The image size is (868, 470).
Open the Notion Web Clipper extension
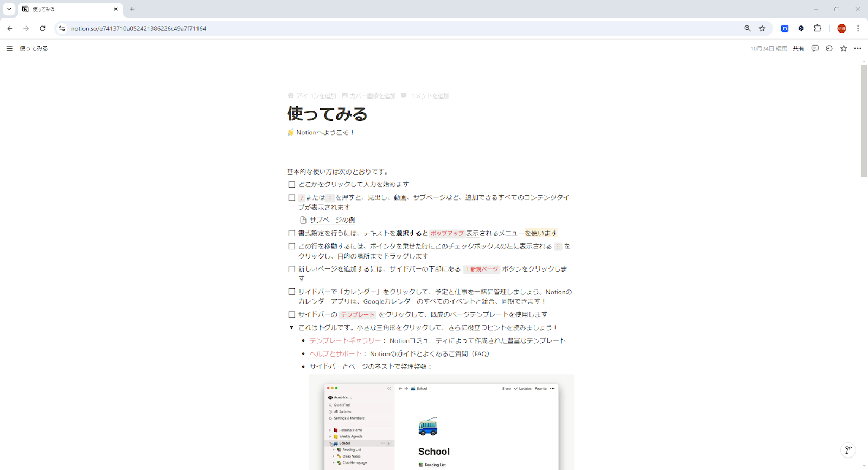pos(784,28)
